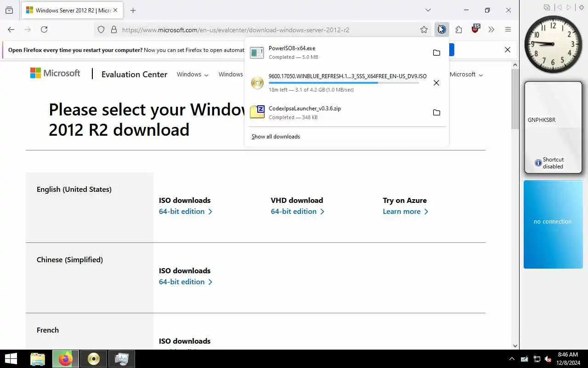The width and height of the screenshot is (588, 368).
Task: Click the no connection gadget
Action: (x=553, y=224)
